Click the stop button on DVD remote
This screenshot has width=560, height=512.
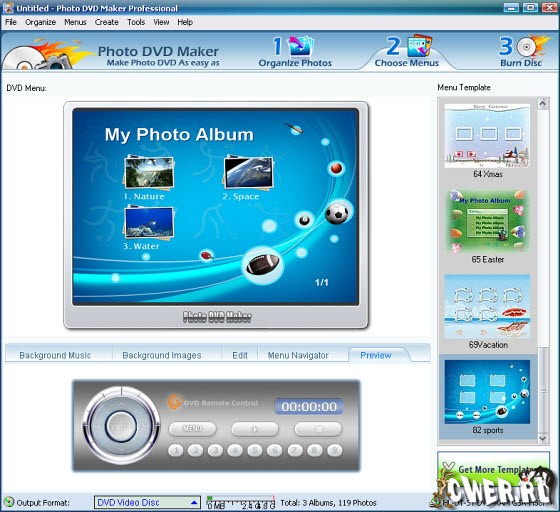[x=318, y=429]
